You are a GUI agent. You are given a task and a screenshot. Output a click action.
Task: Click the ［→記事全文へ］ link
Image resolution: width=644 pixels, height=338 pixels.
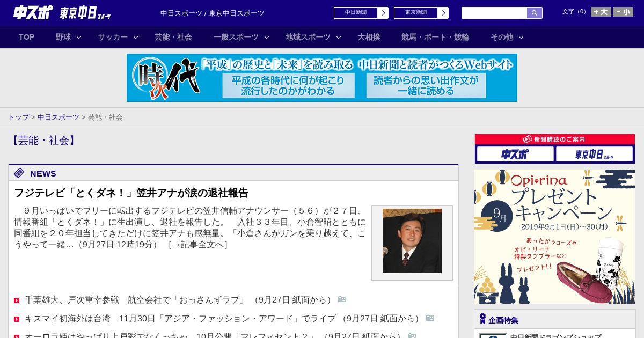pyautogui.click(x=198, y=245)
